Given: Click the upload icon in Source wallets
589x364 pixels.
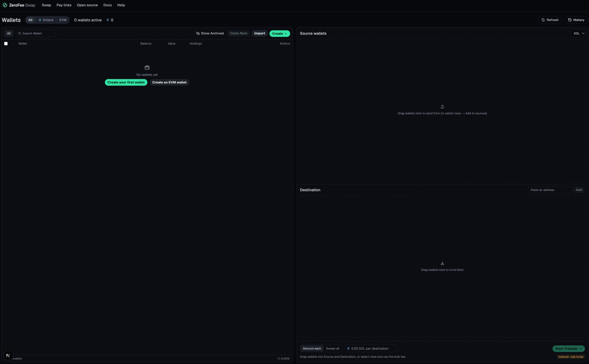Looking at the screenshot, I should coord(442,106).
